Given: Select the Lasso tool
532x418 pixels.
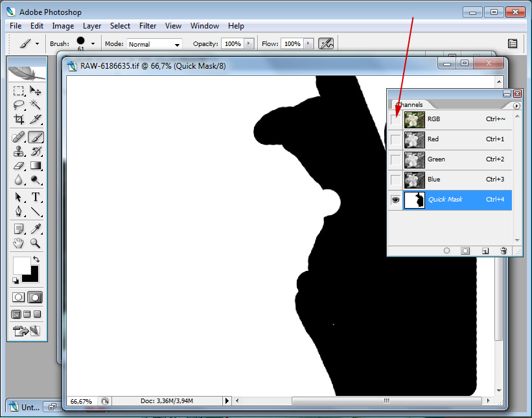Looking at the screenshot, I should (x=19, y=105).
